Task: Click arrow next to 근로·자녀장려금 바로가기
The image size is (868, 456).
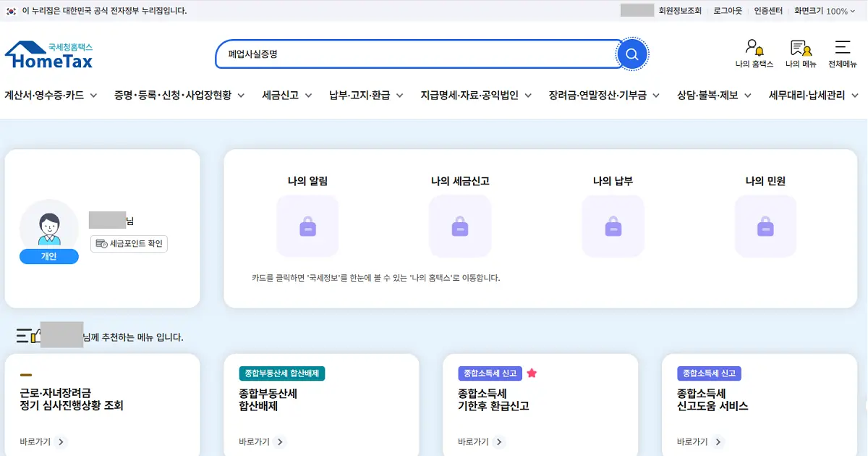Action: [x=61, y=442]
